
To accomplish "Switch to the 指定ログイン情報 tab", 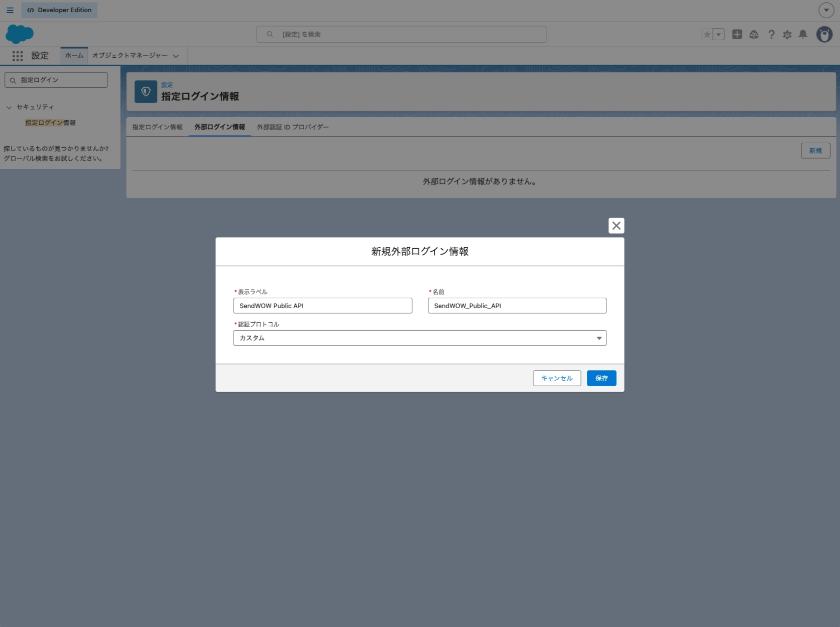I will coord(157,127).
